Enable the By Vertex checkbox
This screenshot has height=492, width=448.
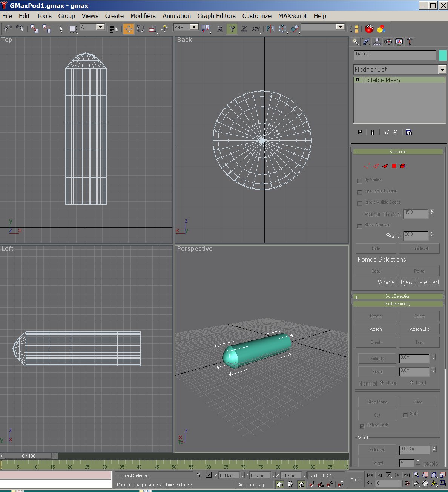coord(360,181)
